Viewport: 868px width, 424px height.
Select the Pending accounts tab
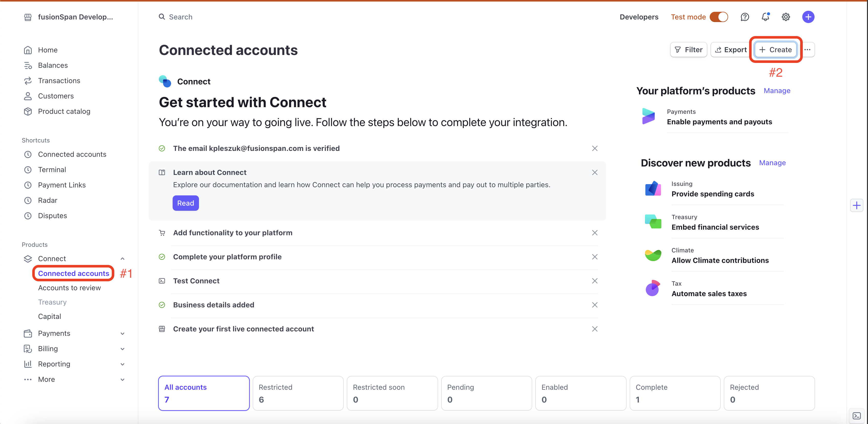pos(487,393)
